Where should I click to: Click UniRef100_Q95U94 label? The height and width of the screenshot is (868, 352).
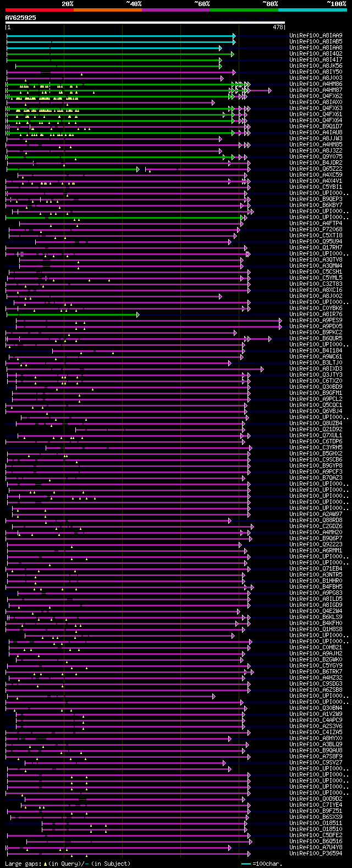316,241
